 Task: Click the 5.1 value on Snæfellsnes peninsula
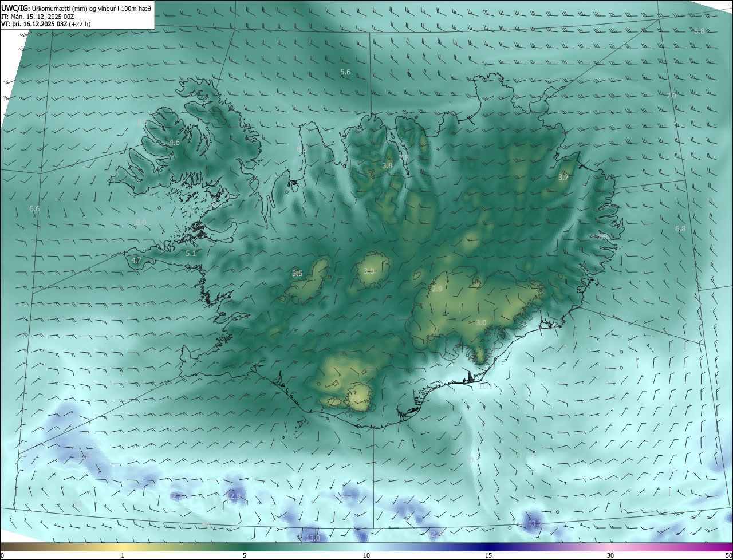pos(191,253)
